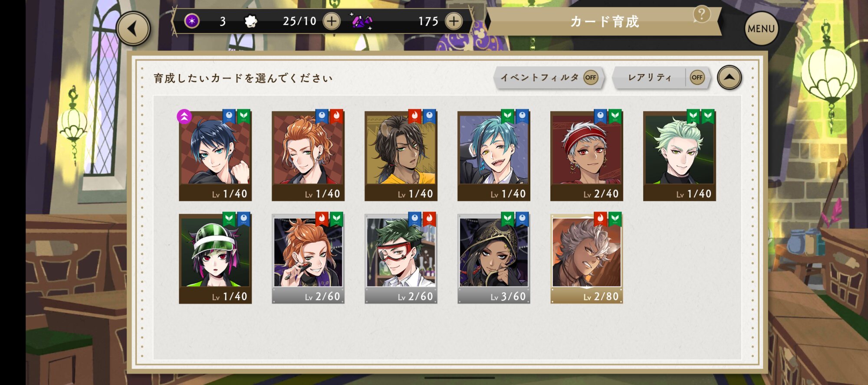Image resolution: width=868 pixels, height=385 pixels.
Task: Tap the purple star coin icon
Action: pyautogui.click(x=192, y=21)
